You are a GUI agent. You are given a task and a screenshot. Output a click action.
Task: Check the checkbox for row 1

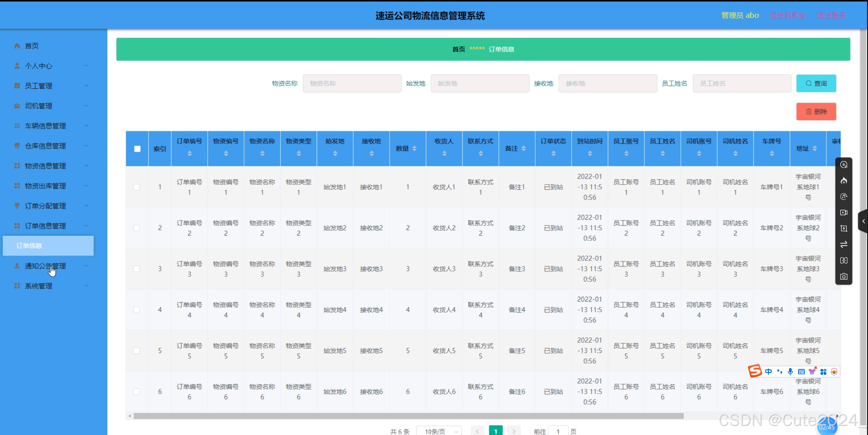pos(136,187)
